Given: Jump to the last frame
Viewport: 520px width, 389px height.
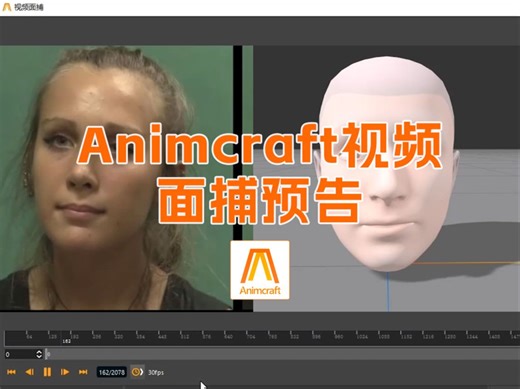Looking at the screenshot, I should (83, 372).
